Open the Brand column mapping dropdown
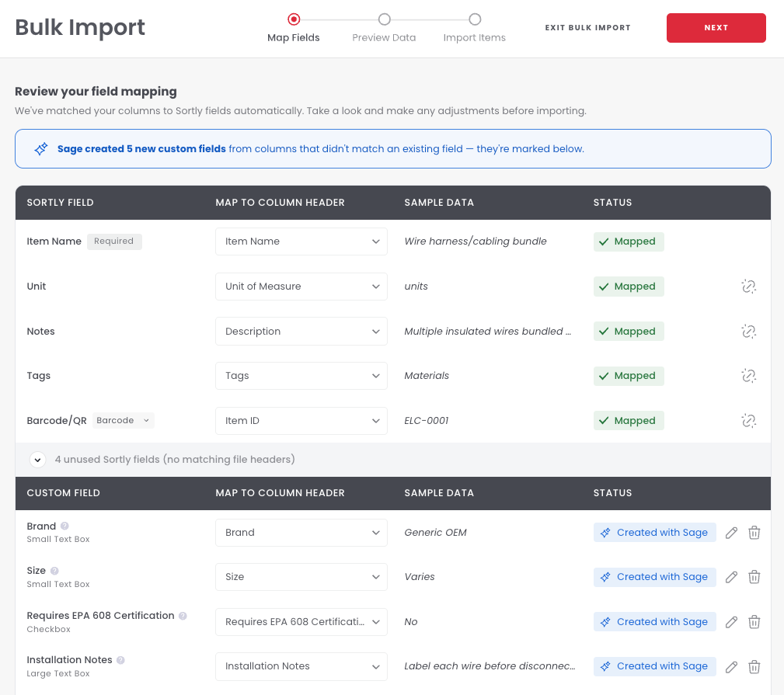Viewport: 784px width, 695px height. tap(301, 533)
